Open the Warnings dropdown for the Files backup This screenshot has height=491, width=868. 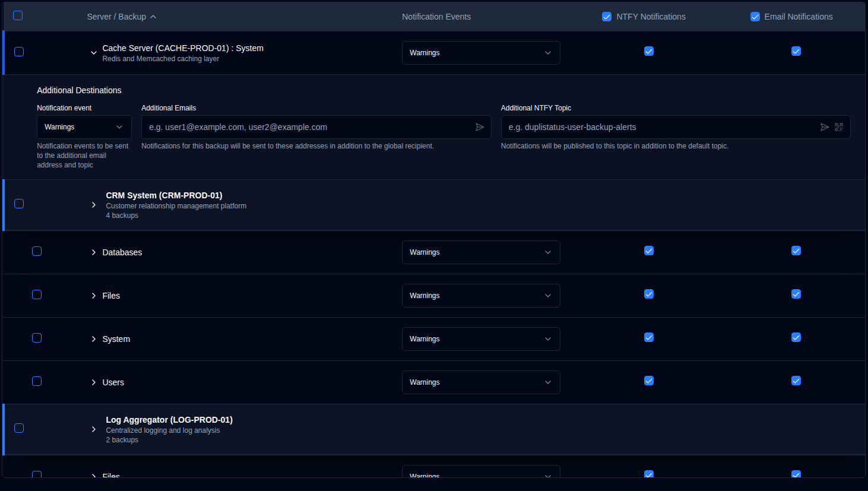[x=481, y=295]
